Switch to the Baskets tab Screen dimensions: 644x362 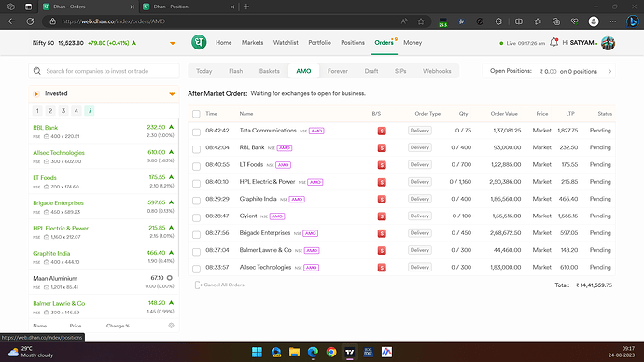[x=270, y=71]
